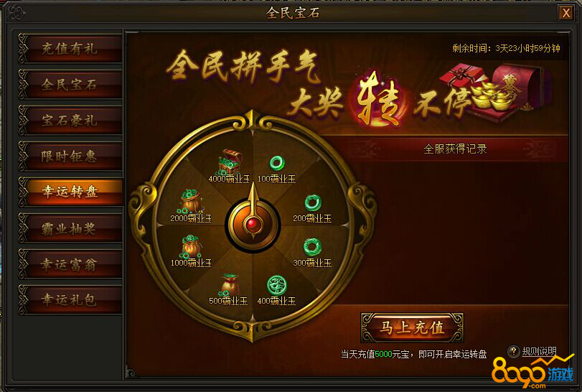Open the 充值有礼 tab
The width and height of the screenshot is (582, 392).
click(x=70, y=49)
